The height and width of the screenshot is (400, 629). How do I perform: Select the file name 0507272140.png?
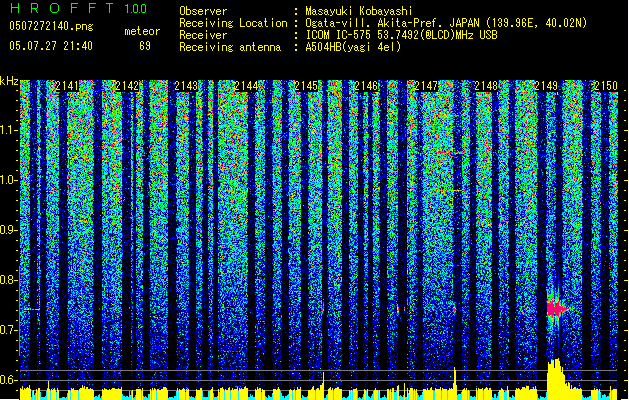(x=51, y=26)
